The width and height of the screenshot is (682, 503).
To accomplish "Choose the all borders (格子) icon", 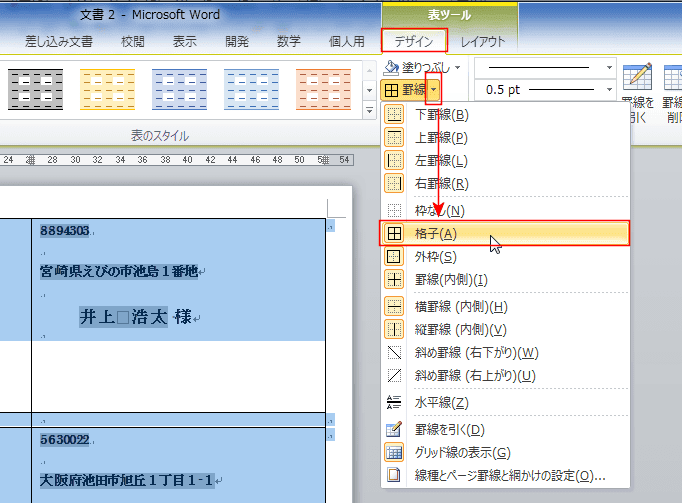I will point(395,233).
